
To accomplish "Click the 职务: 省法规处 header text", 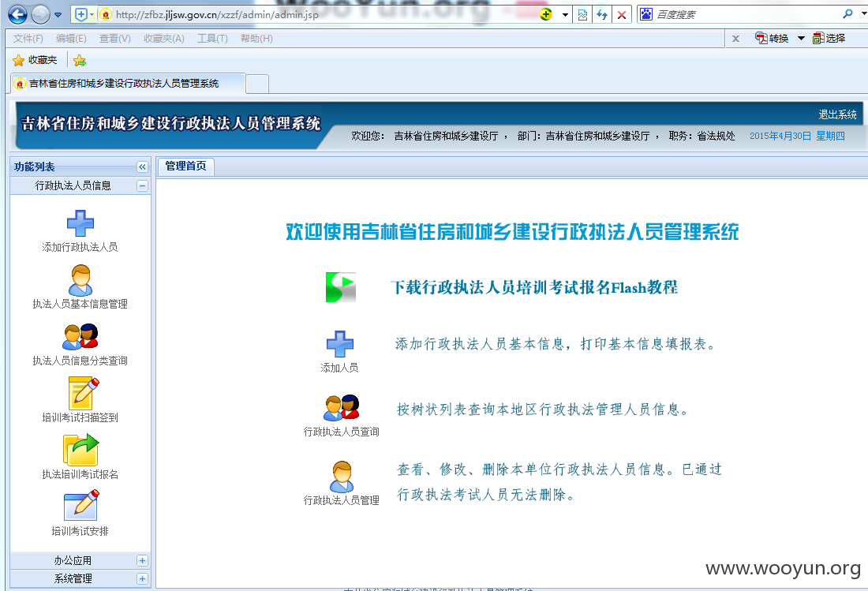I will pos(702,137).
